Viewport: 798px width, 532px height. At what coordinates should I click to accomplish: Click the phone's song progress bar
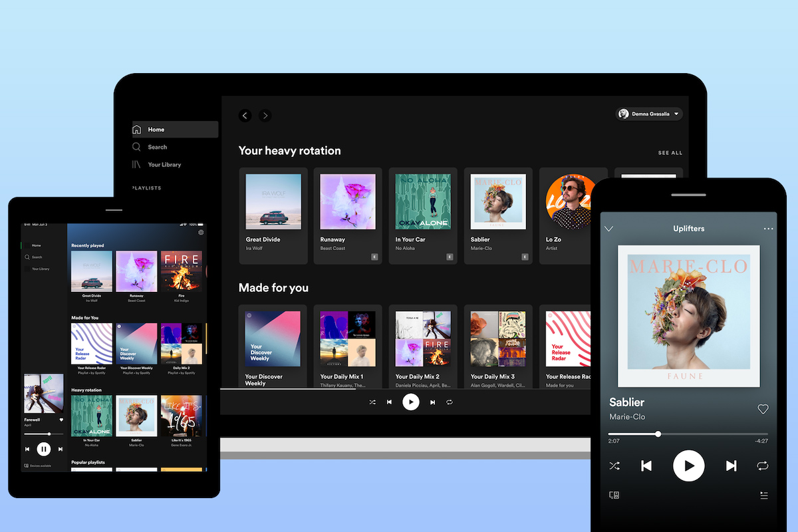(688, 434)
